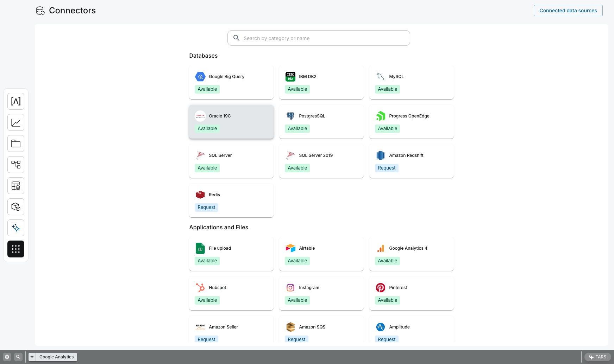Click the IBM DB2 Available badge
Image resolution: width=614 pixels, height=364 pixels.
297,89
